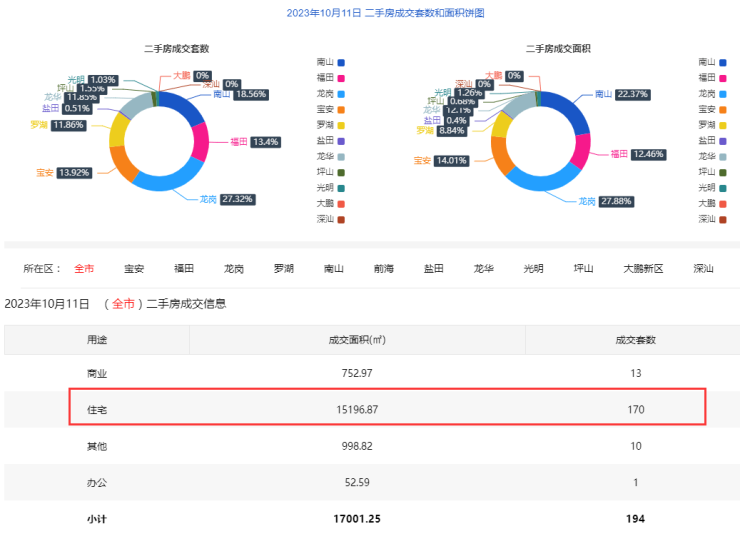This screenshot has height=539, width=740.
Task: Click 盐田 legend marker in the right 成交面积 chart
Action: coord(725,140)
